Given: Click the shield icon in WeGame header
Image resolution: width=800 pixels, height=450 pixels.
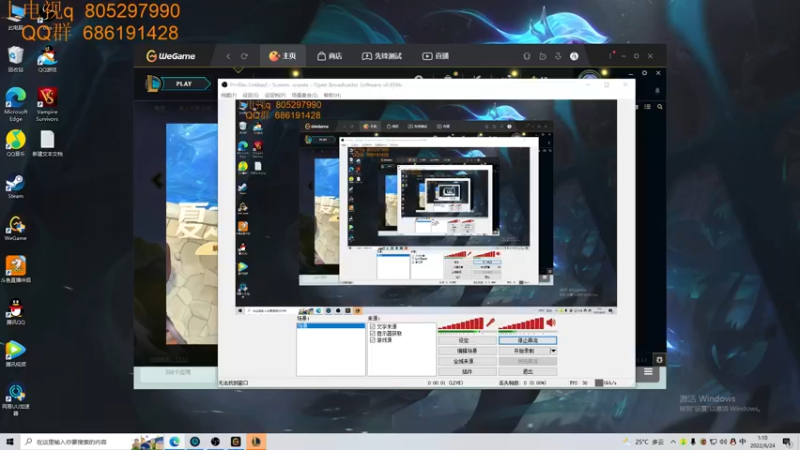Looking at the screenshot, I should click(x=527, y=56).
